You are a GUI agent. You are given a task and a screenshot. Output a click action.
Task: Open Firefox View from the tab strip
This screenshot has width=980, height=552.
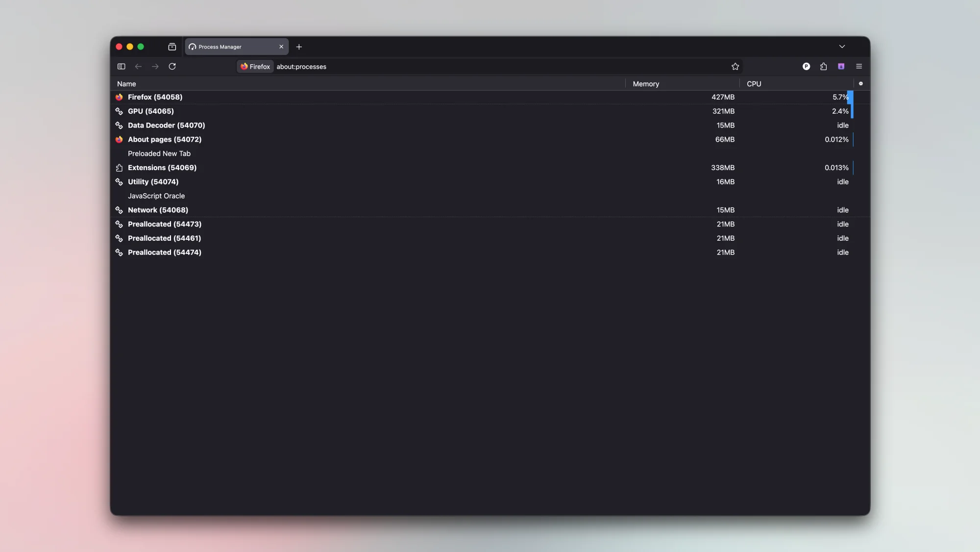[172, 47]
